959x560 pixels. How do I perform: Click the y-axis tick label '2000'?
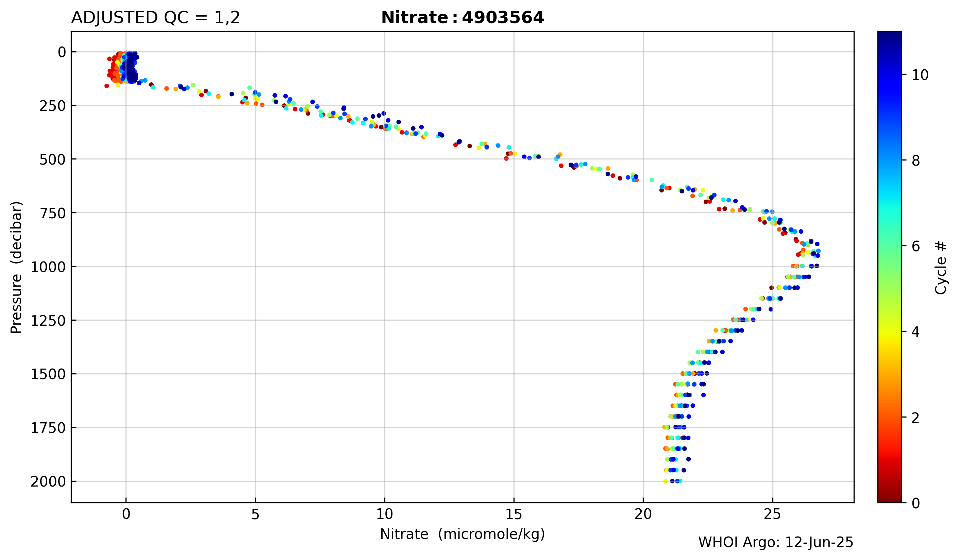[x=48, y=482]
